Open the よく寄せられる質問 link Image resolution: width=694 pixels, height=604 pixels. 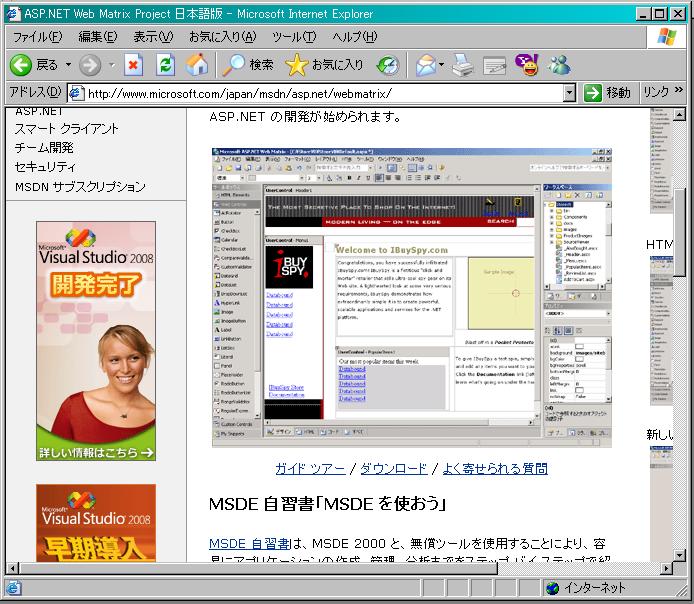point(495,468)
